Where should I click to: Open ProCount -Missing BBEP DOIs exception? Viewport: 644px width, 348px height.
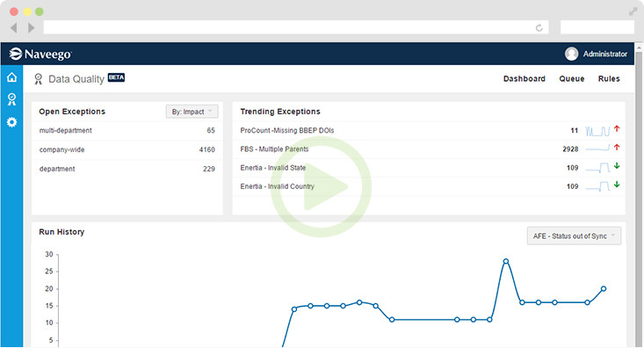pyautogui.click(x=287, y=130)
